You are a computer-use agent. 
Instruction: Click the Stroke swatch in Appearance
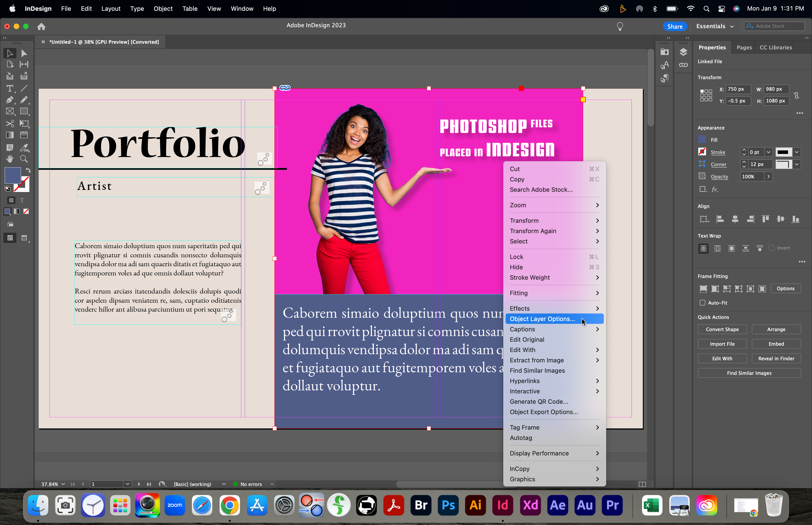[702, 152]
